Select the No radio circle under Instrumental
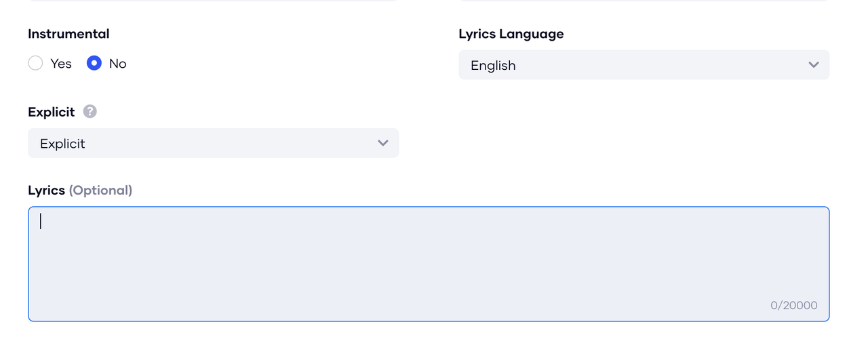 click(94, 63)
